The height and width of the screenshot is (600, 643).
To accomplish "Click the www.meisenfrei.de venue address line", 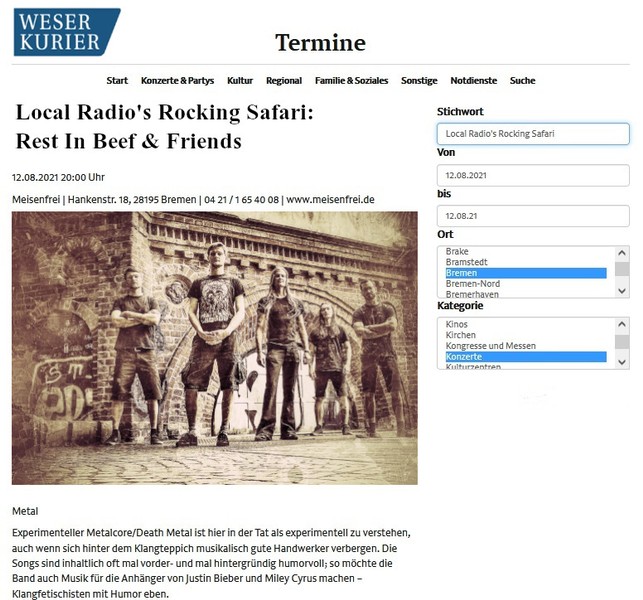I will 193,200.
